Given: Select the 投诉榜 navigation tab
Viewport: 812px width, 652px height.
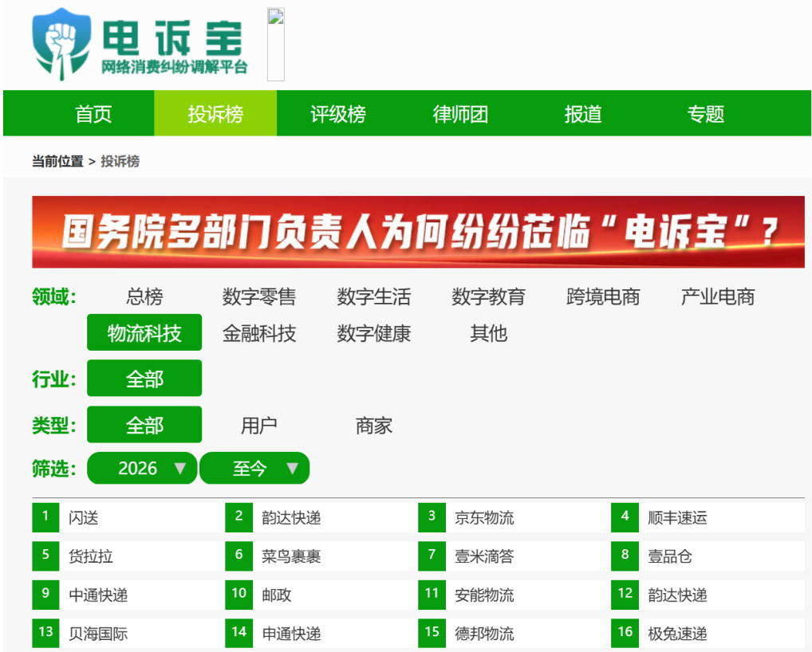Looking at the screenshot, I should pyautogui.click(x=215, y=114).
